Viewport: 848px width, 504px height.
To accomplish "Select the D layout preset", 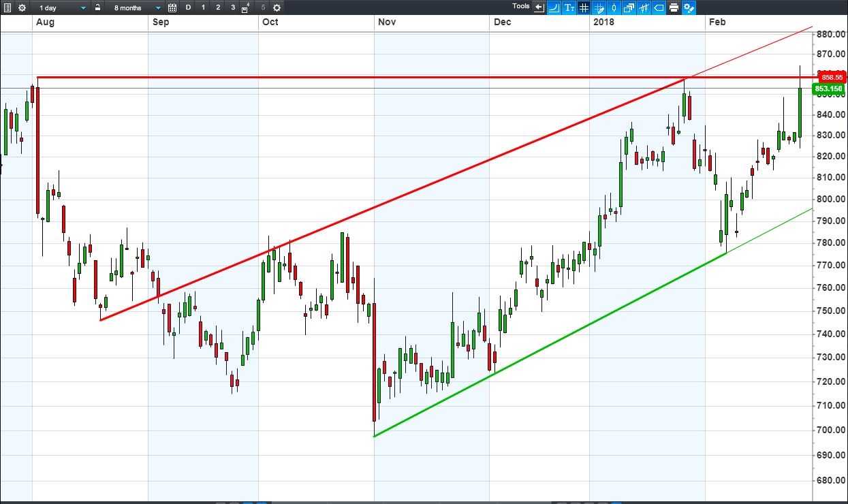I will pos(189,7).
